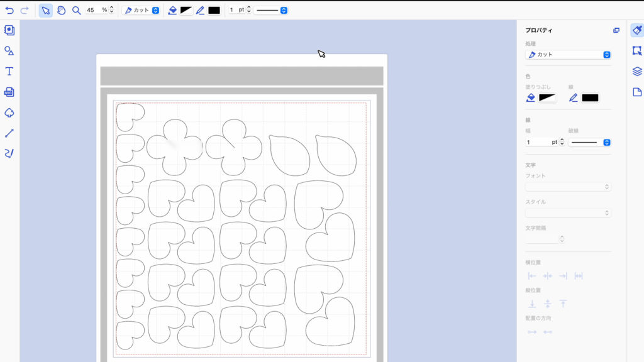Detach the プロパティ panel with popout button
The width and height of the screenshot is (644, 362).
point(616,30)
